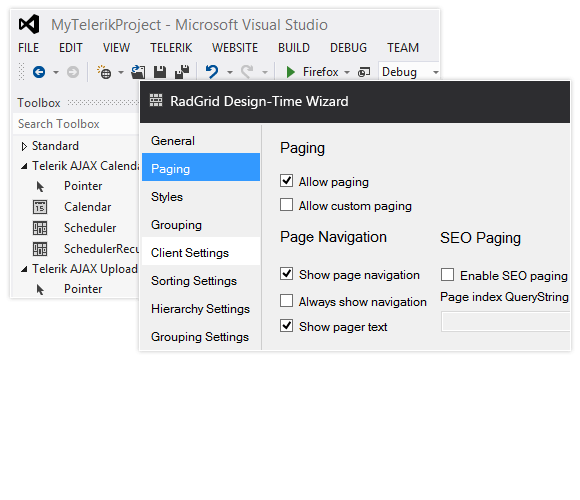Switch to Grouping wizard section
580x500 pixels.
point(201,225)
